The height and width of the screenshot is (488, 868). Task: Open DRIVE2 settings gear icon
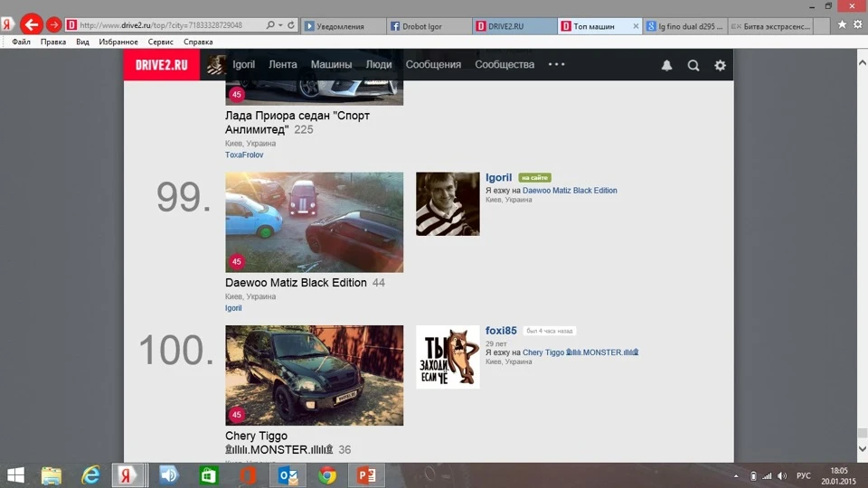tap(720, 65)
